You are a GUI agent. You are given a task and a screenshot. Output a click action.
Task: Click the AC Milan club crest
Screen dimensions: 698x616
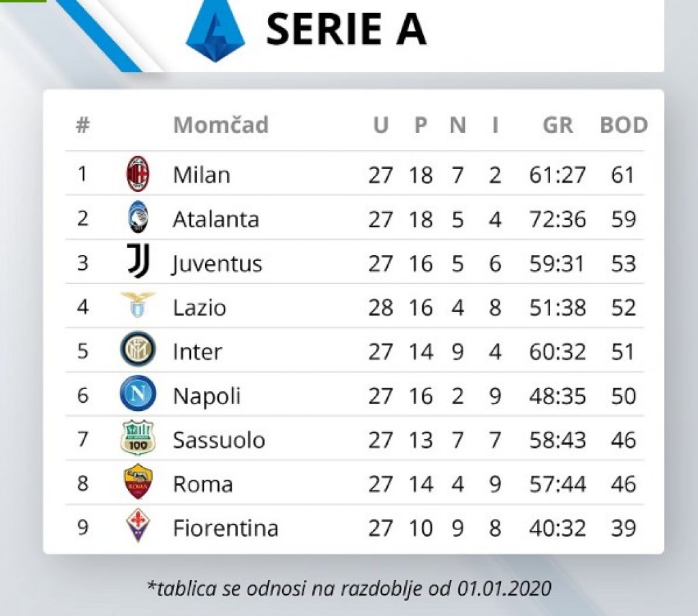[138, 174]
